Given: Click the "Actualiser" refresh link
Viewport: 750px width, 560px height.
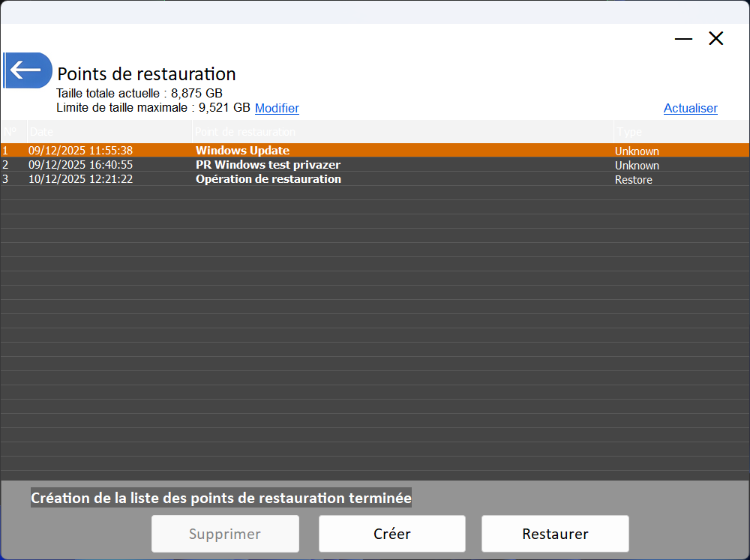Looking at the screenshot, I should click(x=690, y=108).
